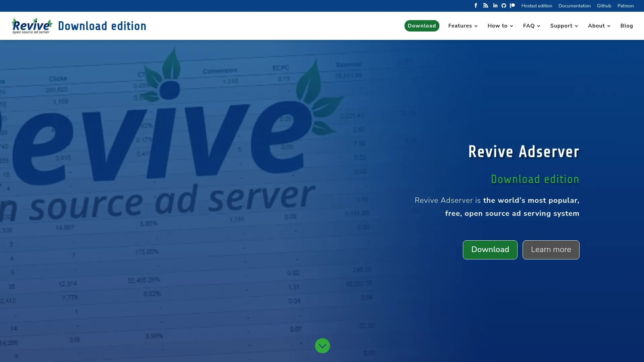Click the Download edition header title
Screen dimensions: 644x362
click(x=102, y=26)
